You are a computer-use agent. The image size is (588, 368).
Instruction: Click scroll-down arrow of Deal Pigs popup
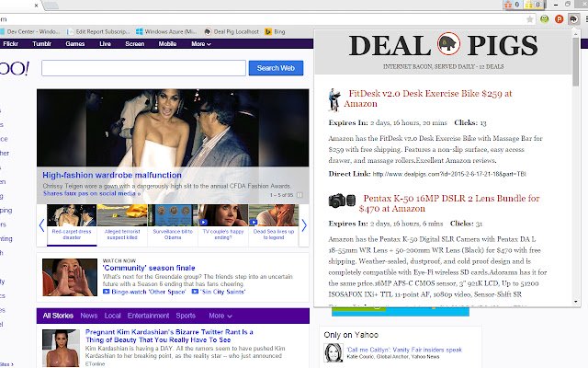[576, 302]
